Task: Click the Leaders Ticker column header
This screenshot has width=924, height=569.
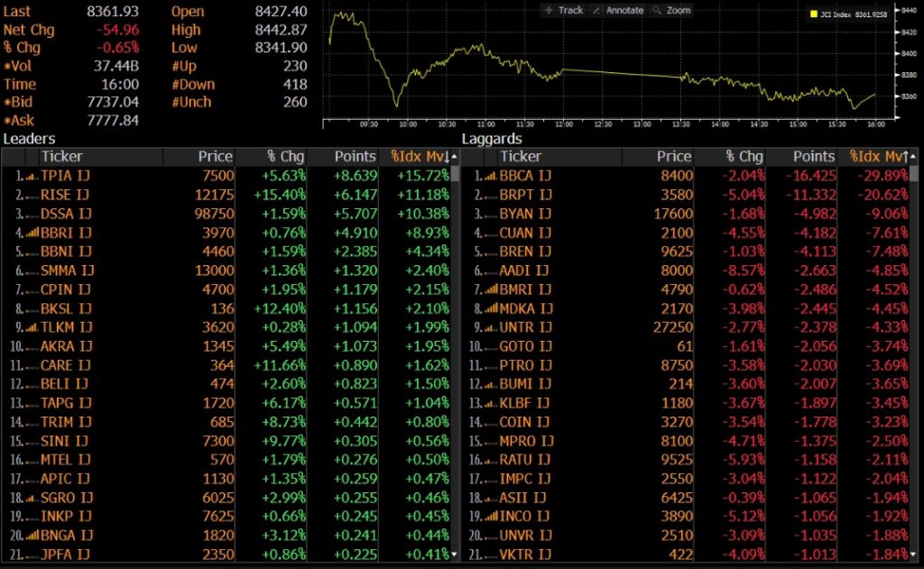Action: tap(61, 157)
